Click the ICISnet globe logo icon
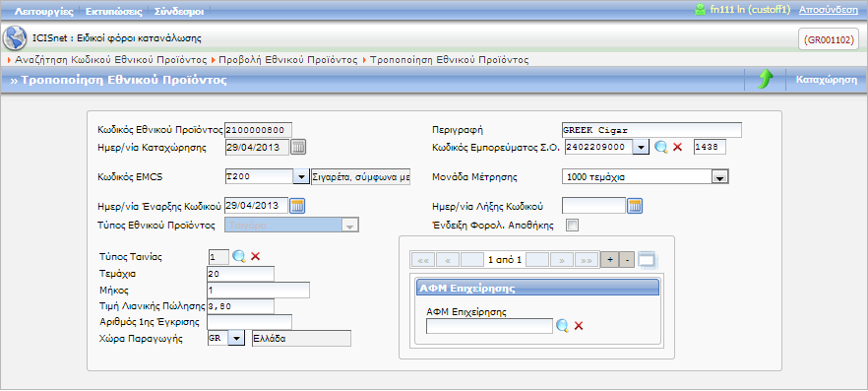Screen dimensions: 868x391 click(14, 37)
